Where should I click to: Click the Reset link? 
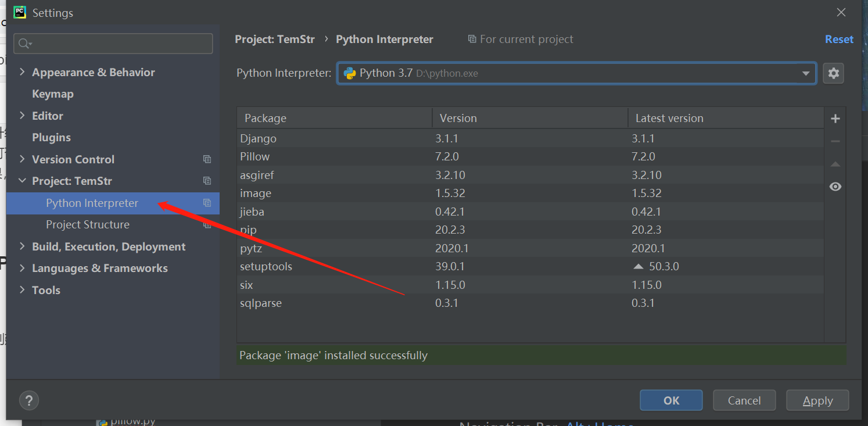[x=839, y=39]
